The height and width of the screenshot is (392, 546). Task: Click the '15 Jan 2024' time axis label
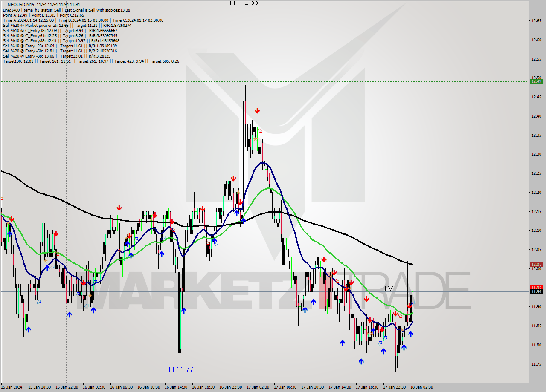point(11,387)
